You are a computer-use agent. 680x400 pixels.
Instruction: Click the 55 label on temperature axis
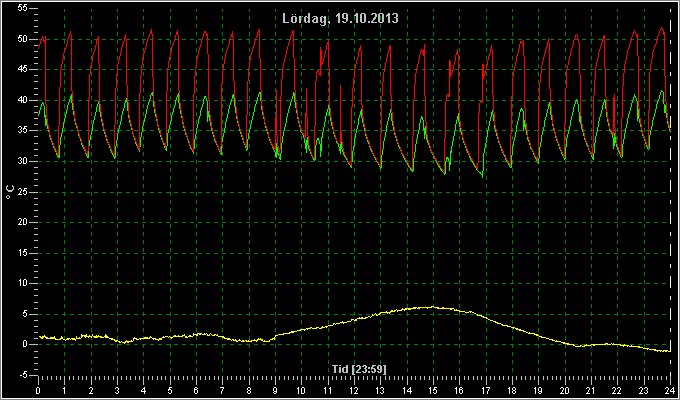click(x=23, y=8)
